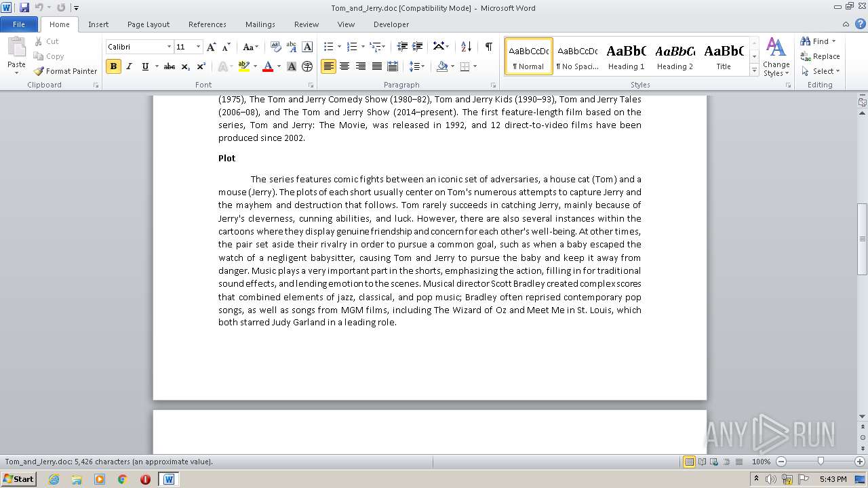Click the Character Border icon
This screenshot has width=868, height=488.
307,47
